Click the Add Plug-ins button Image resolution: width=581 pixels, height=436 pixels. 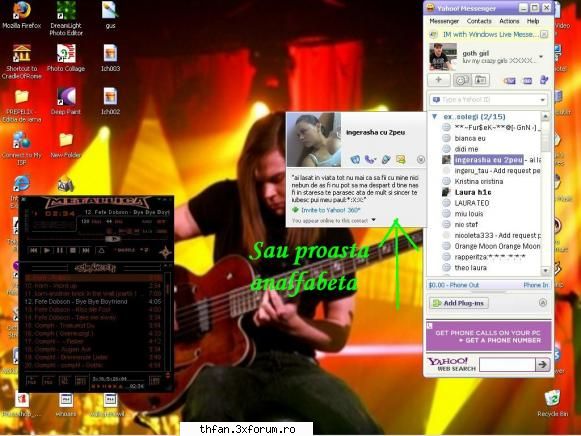pos(459,303)
